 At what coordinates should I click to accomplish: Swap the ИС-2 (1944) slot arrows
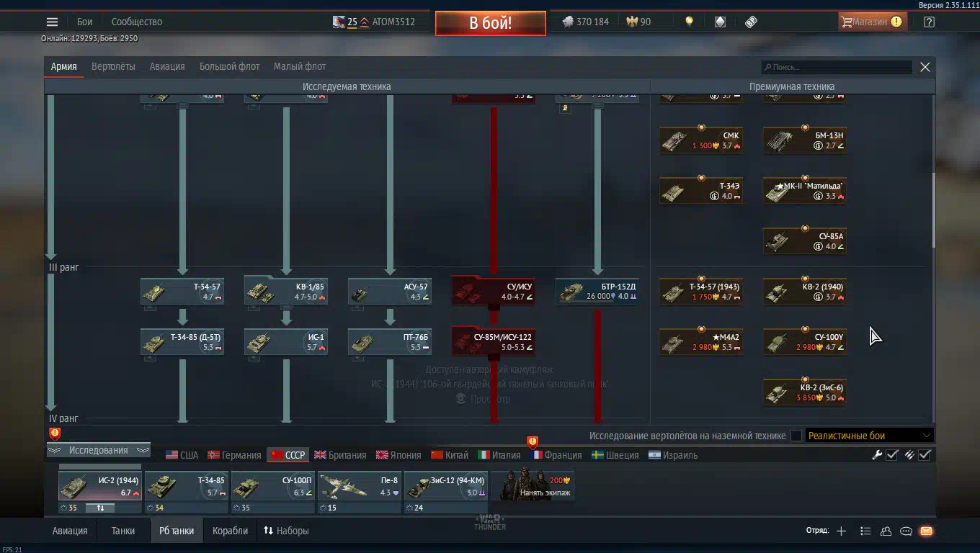100,508
